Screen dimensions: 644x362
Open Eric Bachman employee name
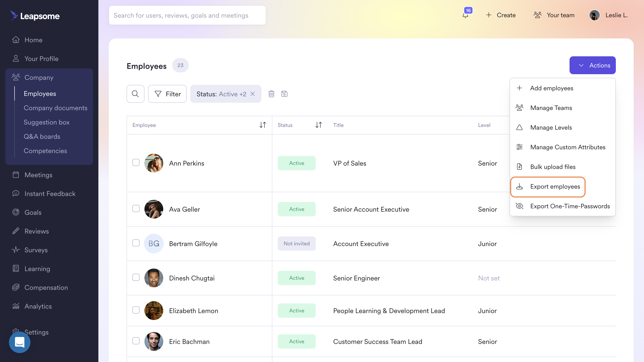189,342
